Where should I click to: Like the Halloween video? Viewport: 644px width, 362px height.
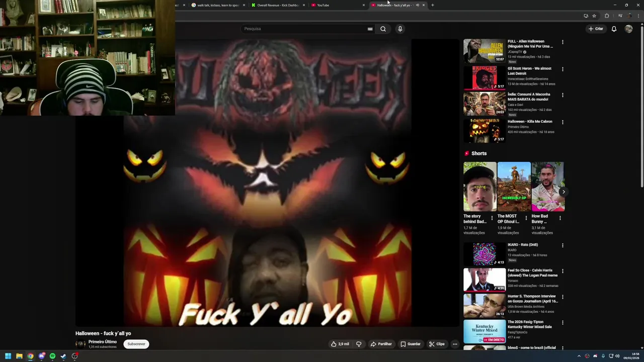340,344
